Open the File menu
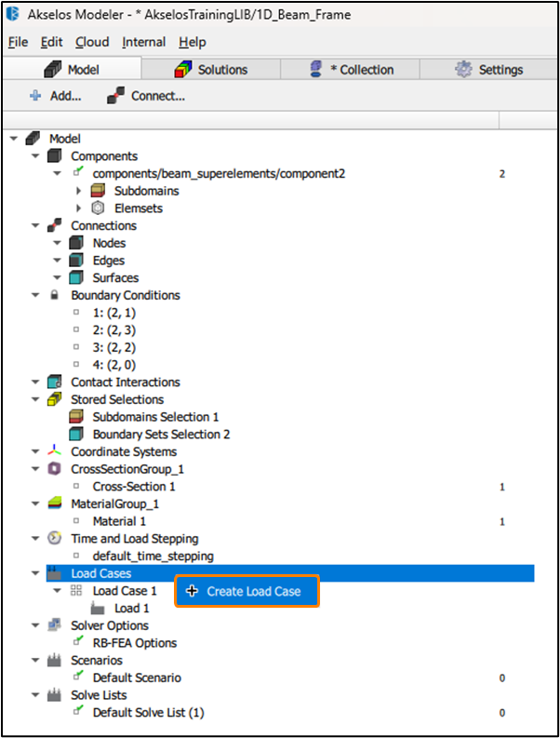The image size is (560, 738). pos(18,42)
